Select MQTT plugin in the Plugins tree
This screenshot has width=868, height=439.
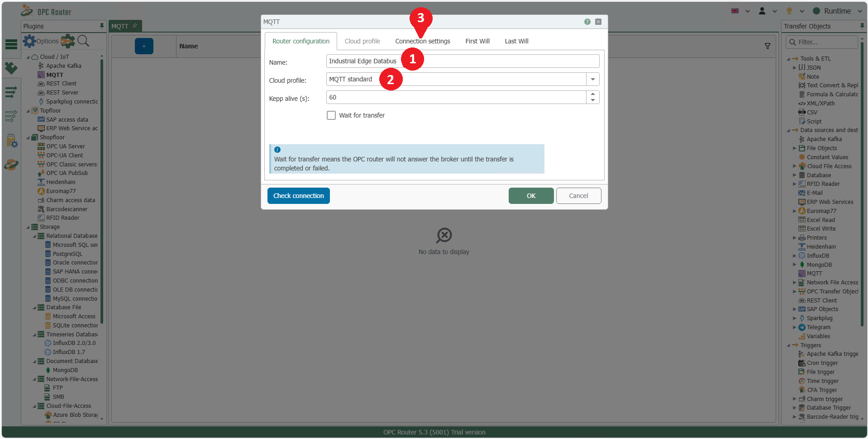pos(55,75)
